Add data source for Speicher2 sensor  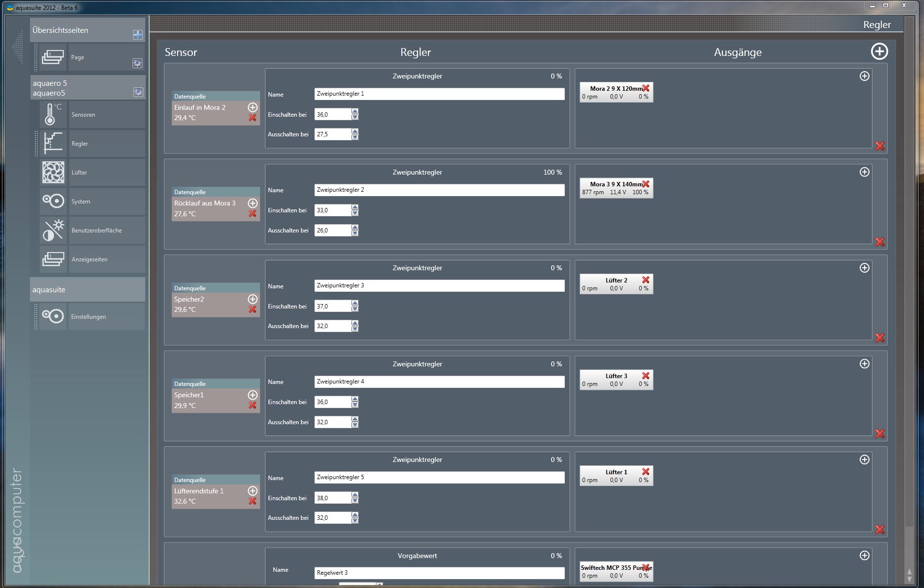[x=253, y=299]
